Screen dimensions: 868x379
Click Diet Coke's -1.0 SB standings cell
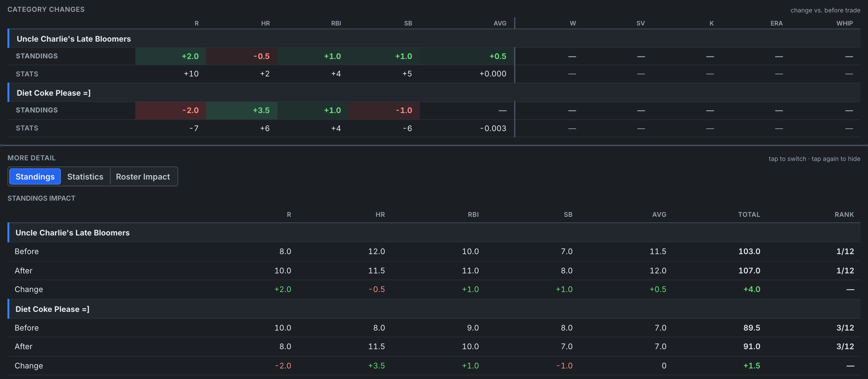tap(384, 110)
